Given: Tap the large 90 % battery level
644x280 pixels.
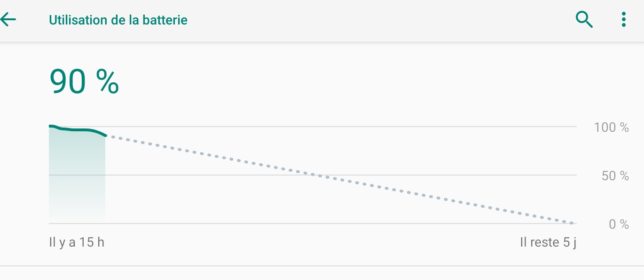Looking at the screenshot, I should 84,82.
